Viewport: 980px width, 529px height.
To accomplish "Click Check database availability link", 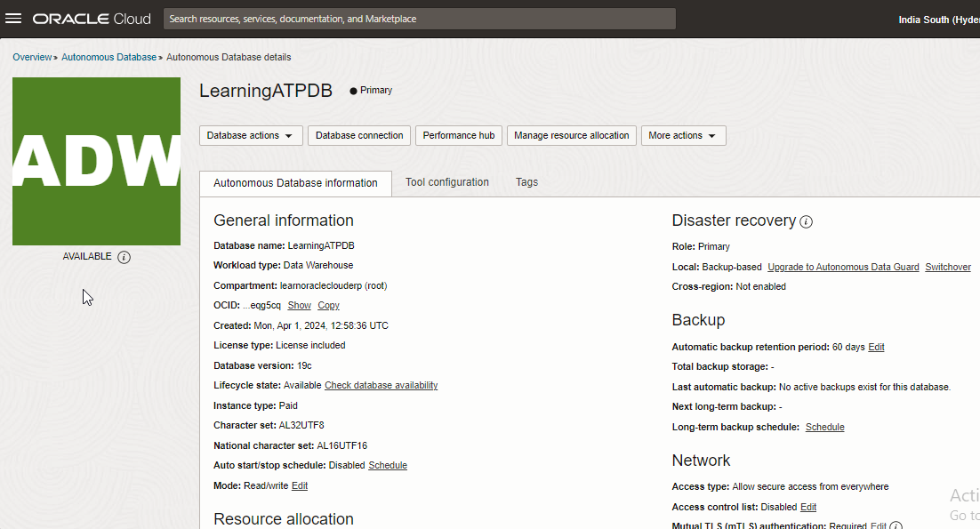I will pos(382,385).
